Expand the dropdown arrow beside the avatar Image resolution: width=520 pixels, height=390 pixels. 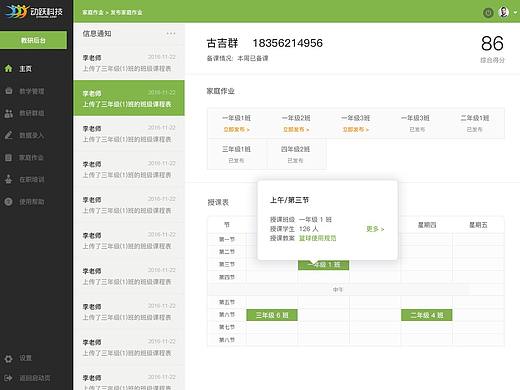[515, 12]
